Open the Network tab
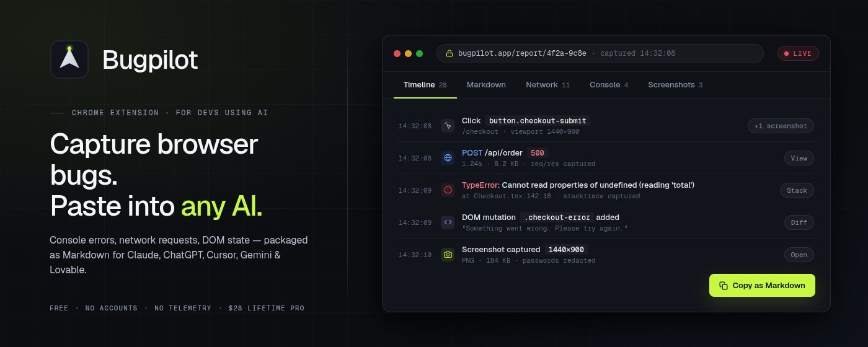Viewport: 868px width, 347px height. 547,85
